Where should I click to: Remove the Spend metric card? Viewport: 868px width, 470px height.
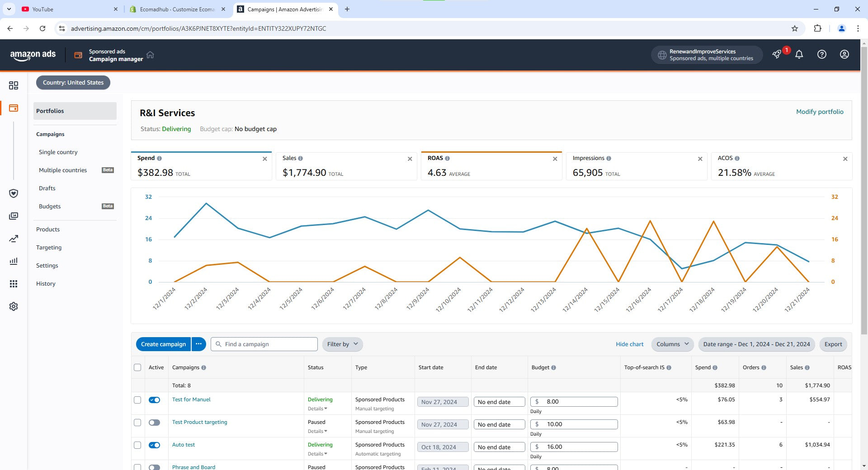click(265, 159)
